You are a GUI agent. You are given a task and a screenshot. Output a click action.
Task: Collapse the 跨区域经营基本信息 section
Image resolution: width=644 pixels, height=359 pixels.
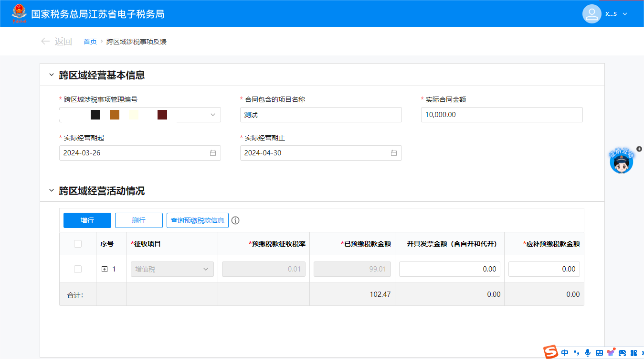point(52,75)
